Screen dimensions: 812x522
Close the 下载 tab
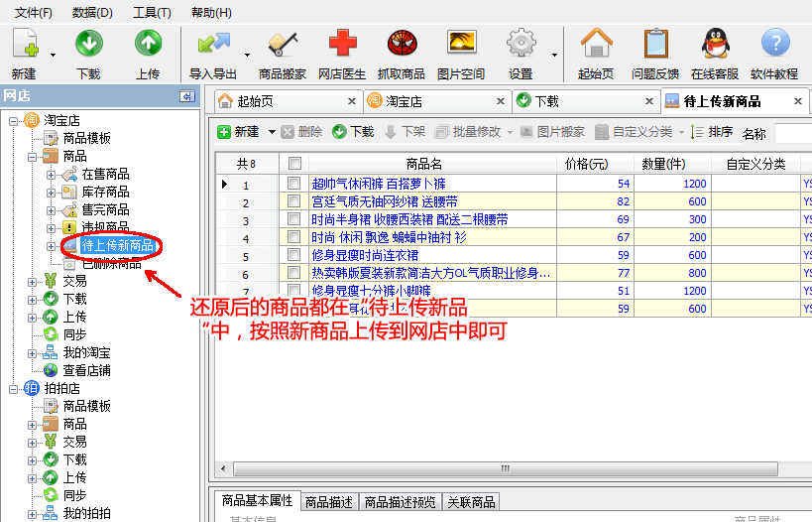[x=648, y=101]
